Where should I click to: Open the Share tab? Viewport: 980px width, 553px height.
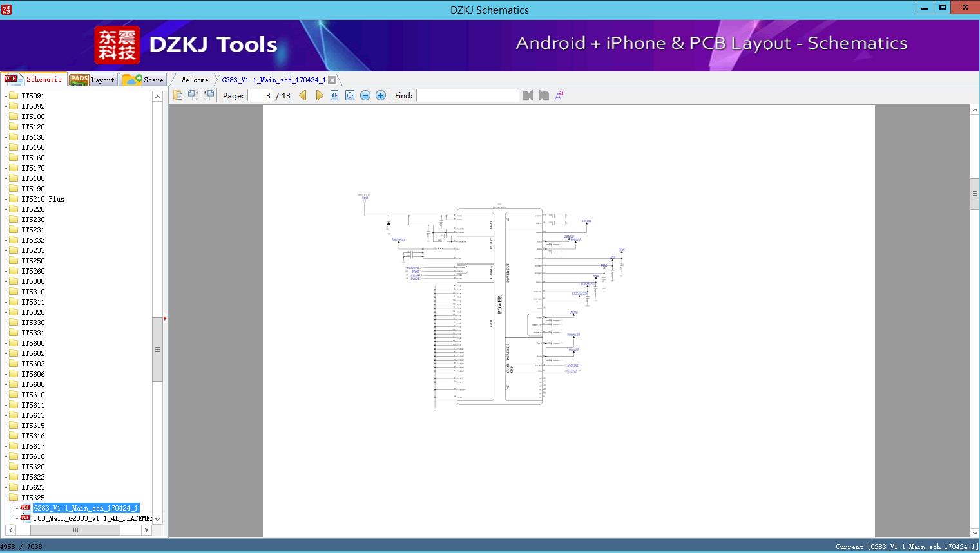point(144,80)
